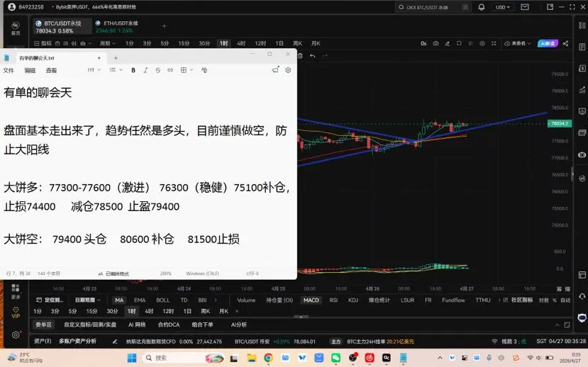The height and width of the screenshot is (367, 588).
Task: Click the 200% zoom level in Notepad status
Action: [x=166, y=273]
